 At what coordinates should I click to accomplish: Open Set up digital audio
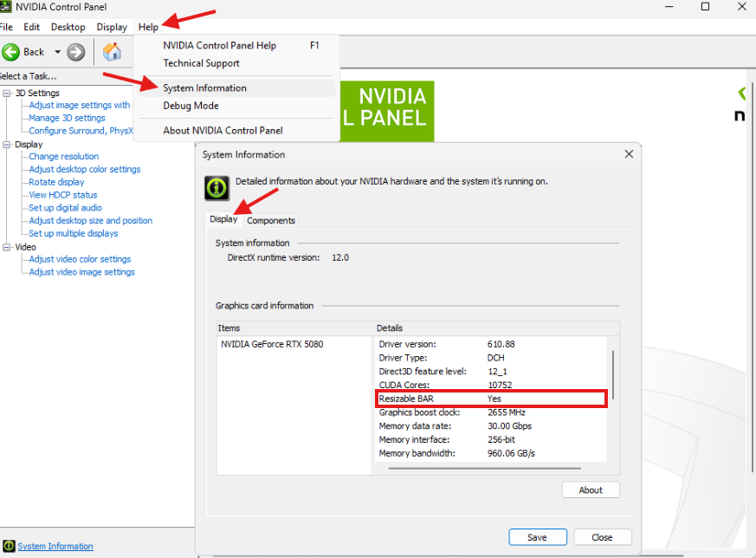[65, 208]
